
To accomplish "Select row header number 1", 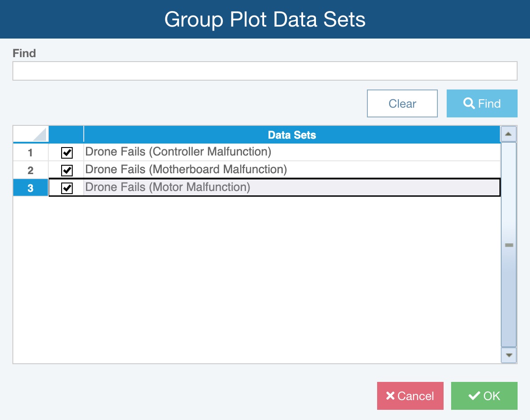I will [31, 153].
